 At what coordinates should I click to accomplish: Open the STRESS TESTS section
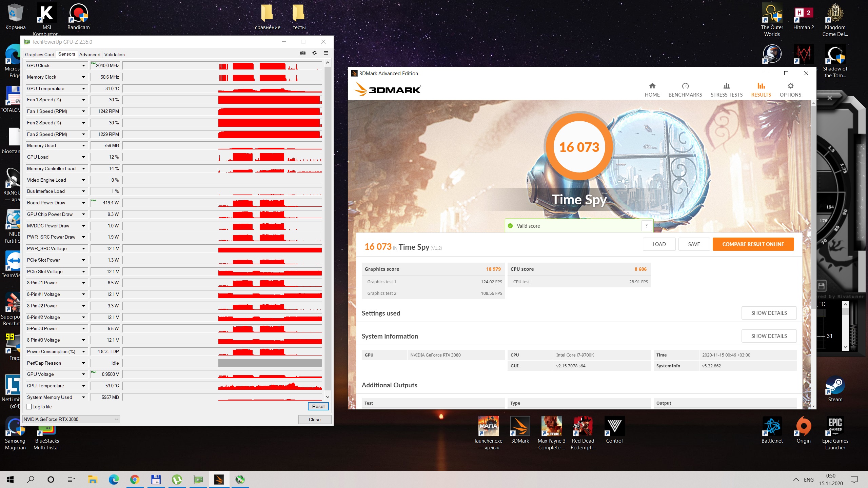pos(726,90)
